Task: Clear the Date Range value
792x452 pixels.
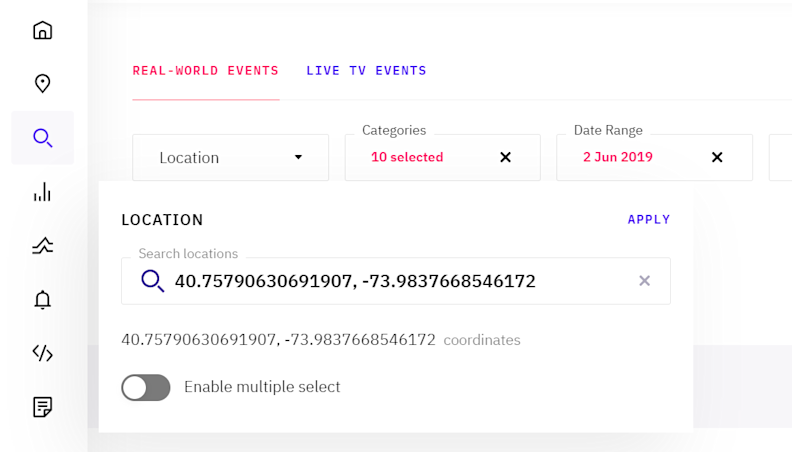Action: point(717,157)
